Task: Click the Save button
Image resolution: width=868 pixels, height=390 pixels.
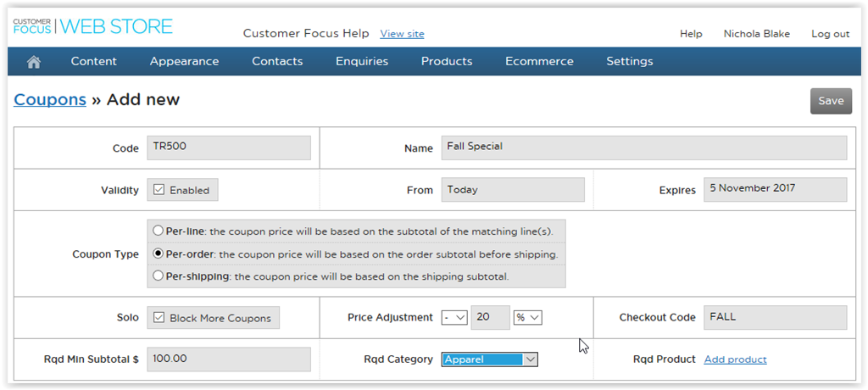Action: coord(831,101)
